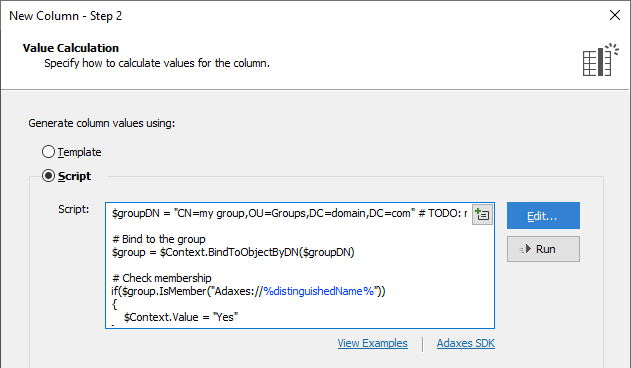Click the $Context.BindToObjectByDN script line

click(x=233, y=252)
